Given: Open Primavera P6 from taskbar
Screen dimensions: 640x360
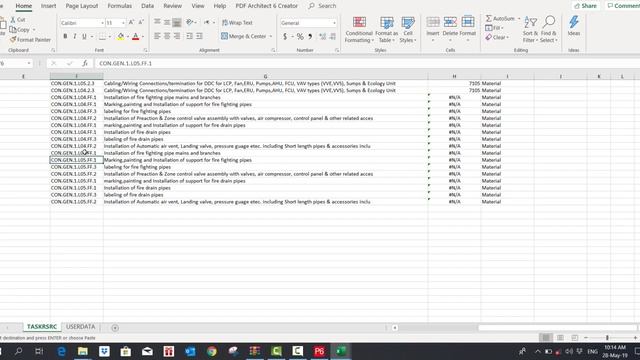Looking at the screenshot, I should (319, 351).
